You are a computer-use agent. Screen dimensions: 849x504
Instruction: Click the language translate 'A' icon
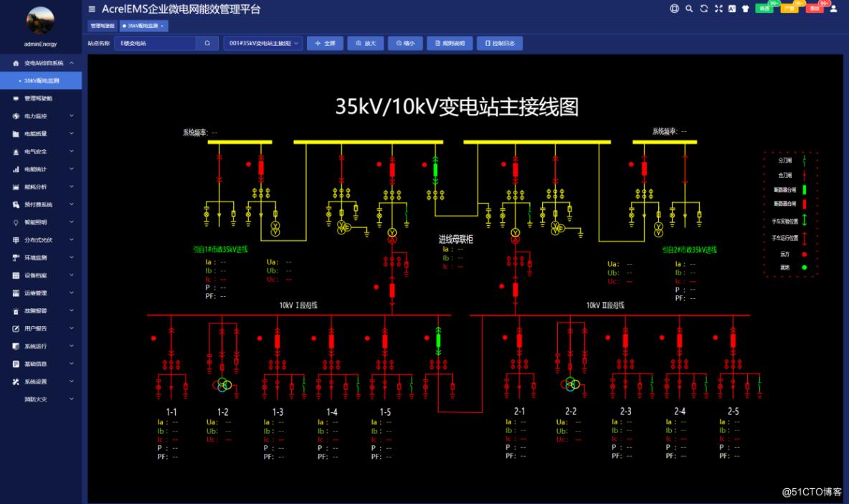click(732, 9)
